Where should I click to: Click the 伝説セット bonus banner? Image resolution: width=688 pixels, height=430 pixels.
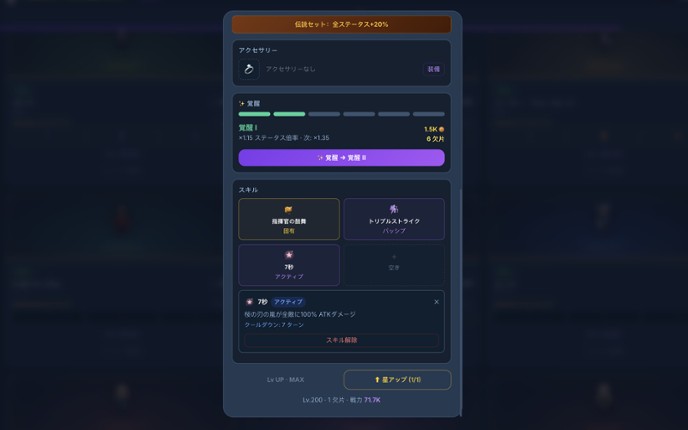[341, 25]
